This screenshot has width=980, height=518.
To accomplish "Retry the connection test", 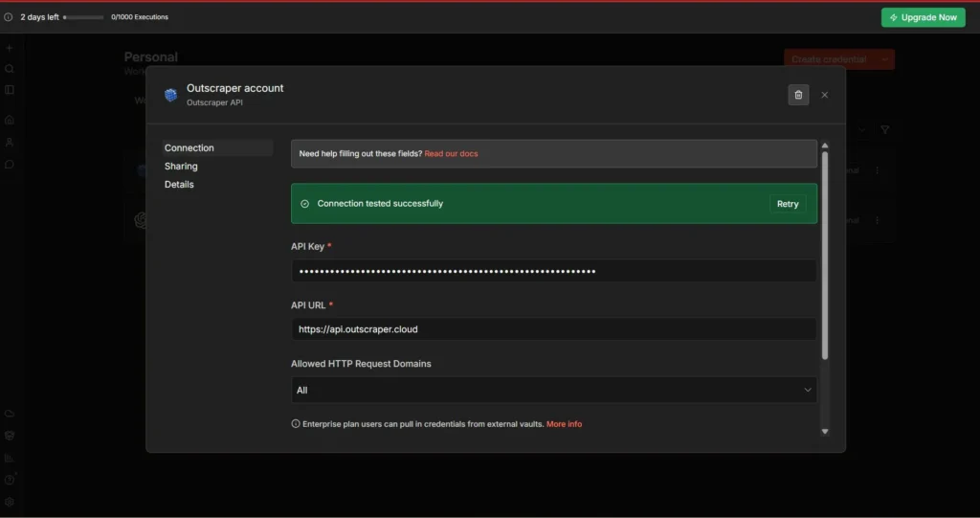I will [788, 204].
